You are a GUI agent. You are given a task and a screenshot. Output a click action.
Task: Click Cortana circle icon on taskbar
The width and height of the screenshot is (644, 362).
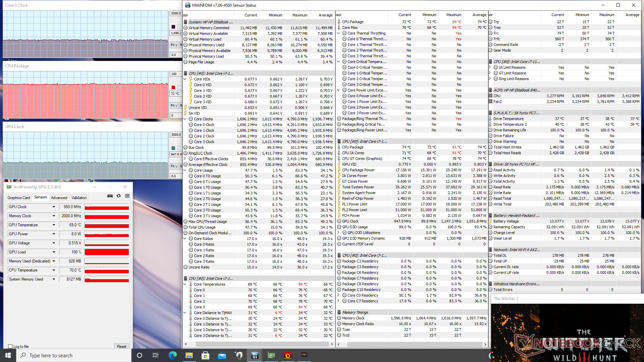[140, 355]
